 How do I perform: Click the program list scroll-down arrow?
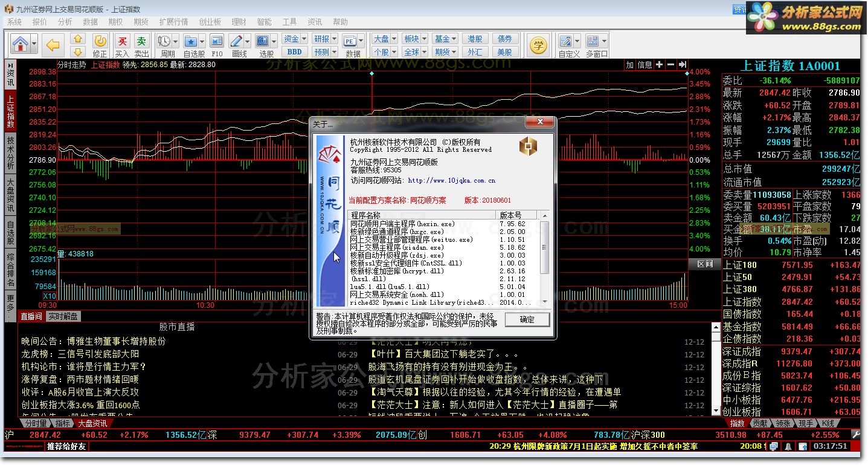(545, 301)
